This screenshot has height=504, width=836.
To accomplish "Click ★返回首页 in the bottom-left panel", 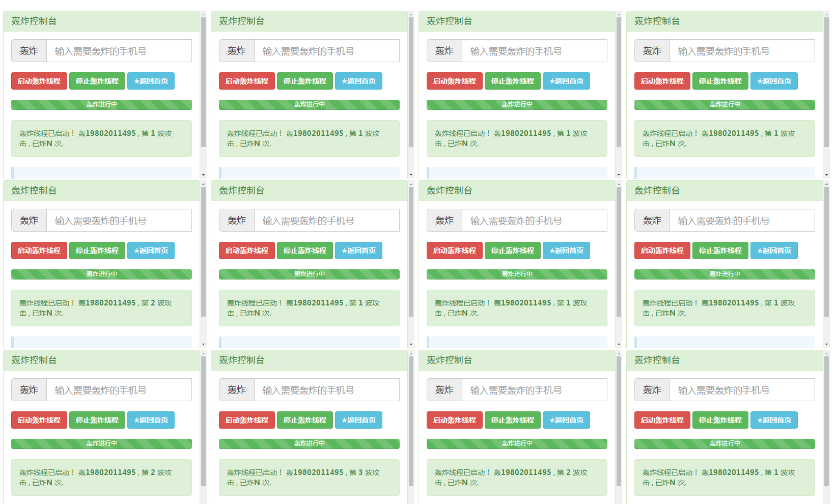I will [151, 420].
